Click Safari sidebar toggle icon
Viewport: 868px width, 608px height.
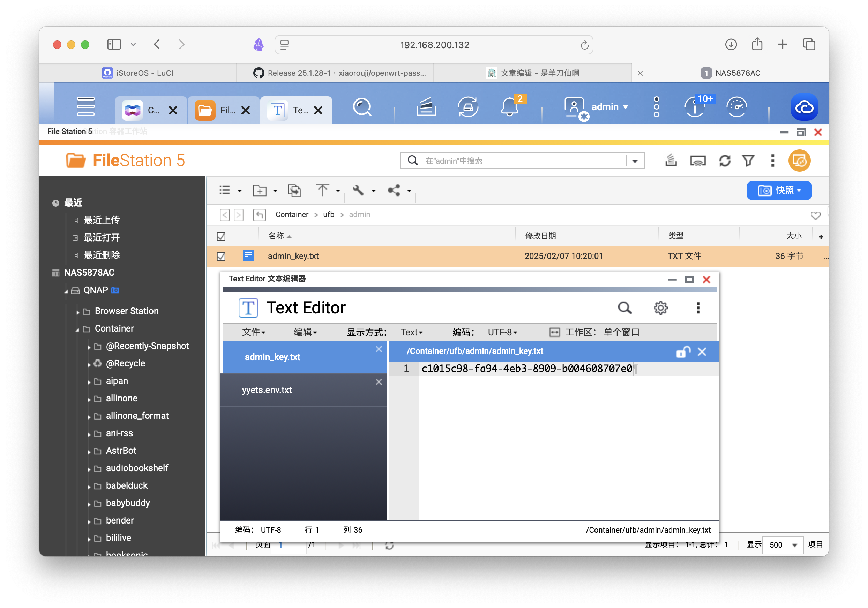pos(114,45)
